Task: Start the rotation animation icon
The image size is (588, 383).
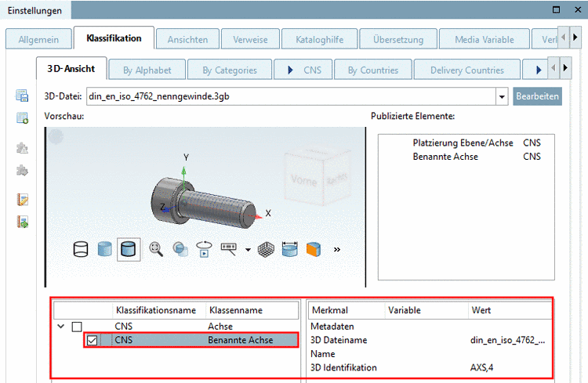Action: point(204,249)
